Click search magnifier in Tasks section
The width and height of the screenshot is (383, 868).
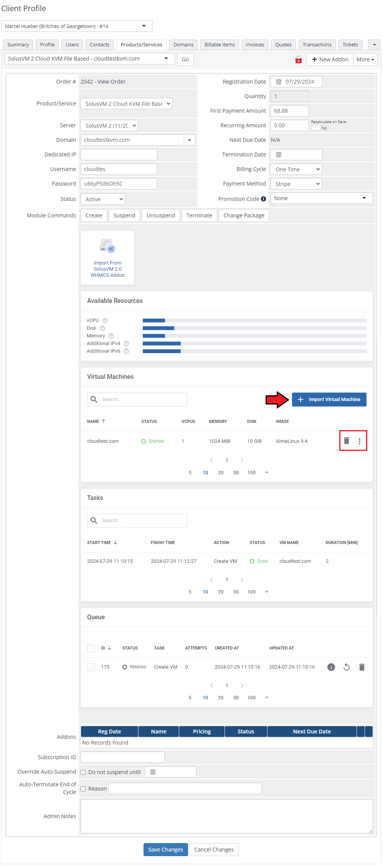pyautogui.click(x=94, y=521)
